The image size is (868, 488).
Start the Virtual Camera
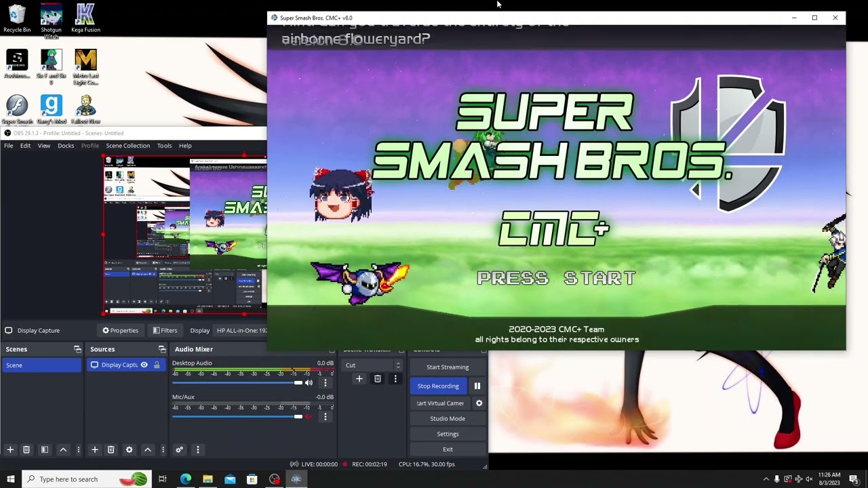[x=440, y=403]
